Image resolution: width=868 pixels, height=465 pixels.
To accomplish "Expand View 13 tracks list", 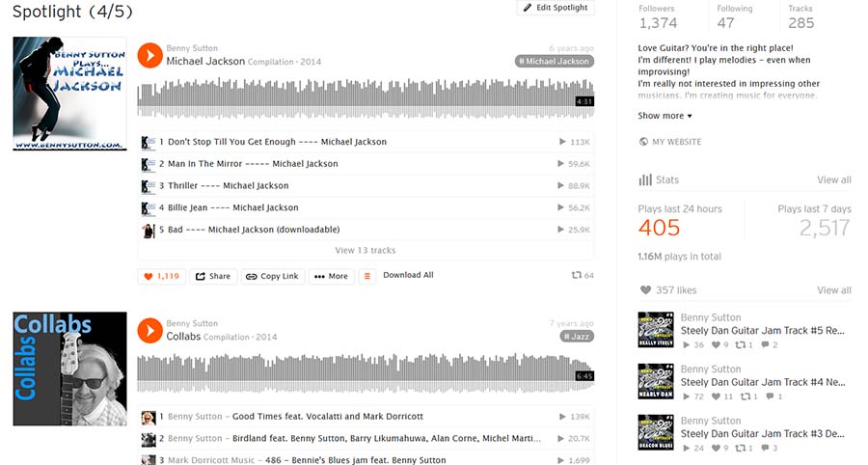I will [x=366, y=250].
